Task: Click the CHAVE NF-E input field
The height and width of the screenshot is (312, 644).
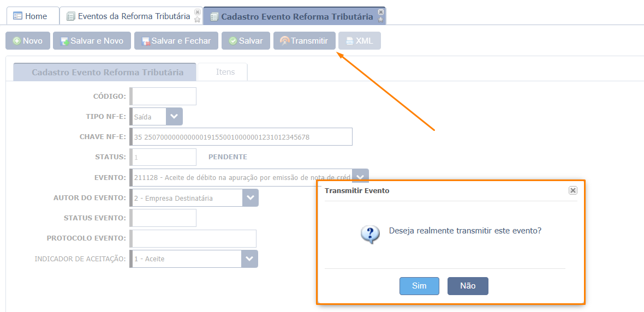Action: (241, 137)
